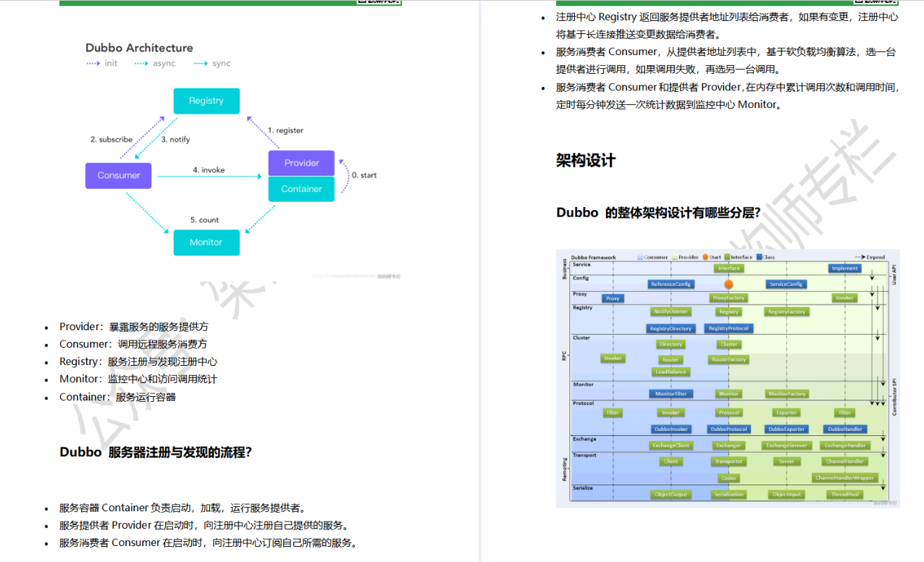Click the 'DubboHandler' box
Image resolution: width=924 pixels, height=562 pixels.
pyautogui.click(x=844, y=429)
